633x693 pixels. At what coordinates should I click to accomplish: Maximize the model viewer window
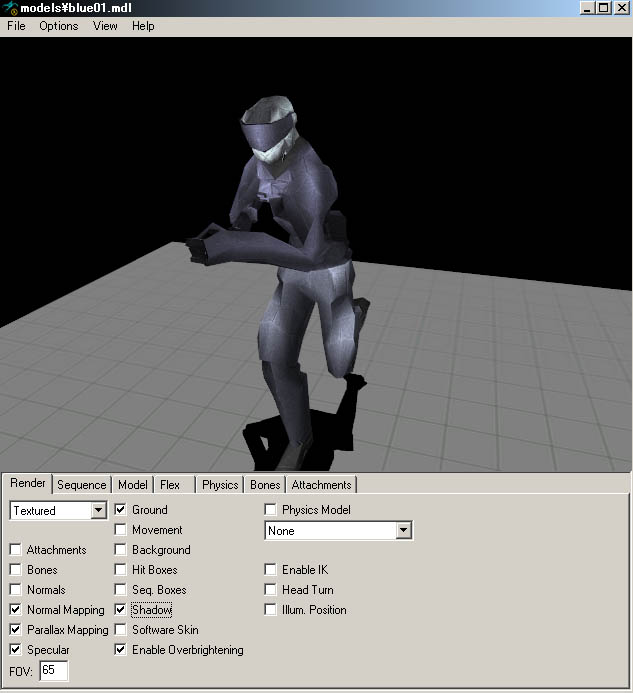pyautogui.click(x=604, y=8)
